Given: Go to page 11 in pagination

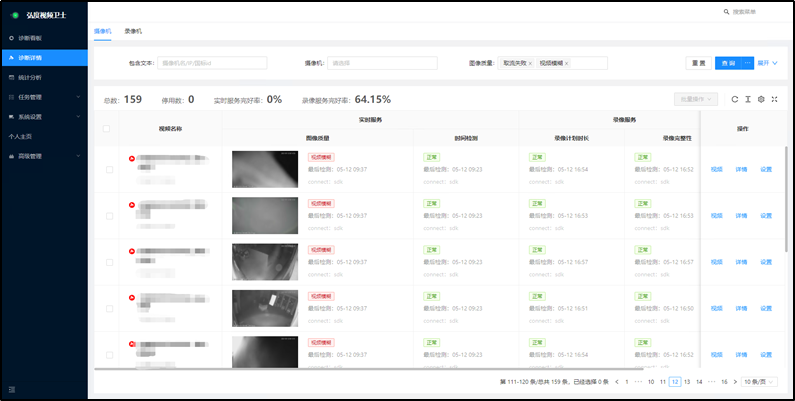Looking at the screenshot, I should pos(663,382).
